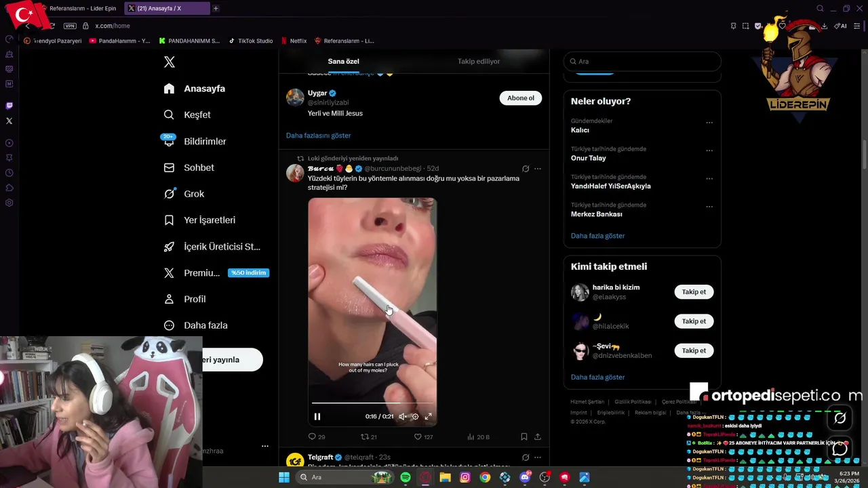This screenshot has width=868, height=488.
Task: Click the X logo in the sidebar
Action: (x=170, y=62)
